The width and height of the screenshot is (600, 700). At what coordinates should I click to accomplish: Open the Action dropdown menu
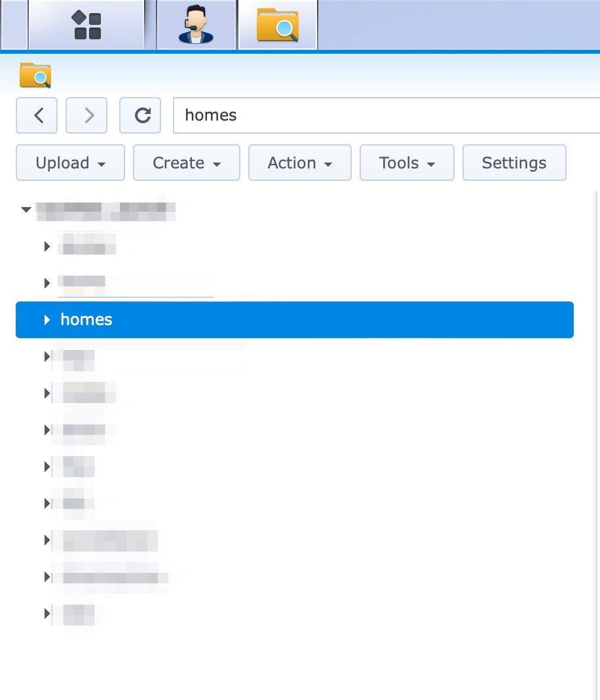point(299,163)
